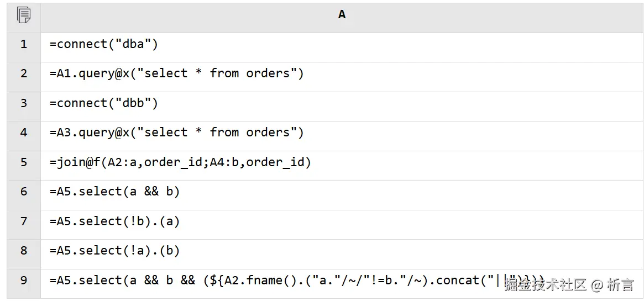
Task: Click the clipboard icon in grid corner
Action: tap(24, 15)
